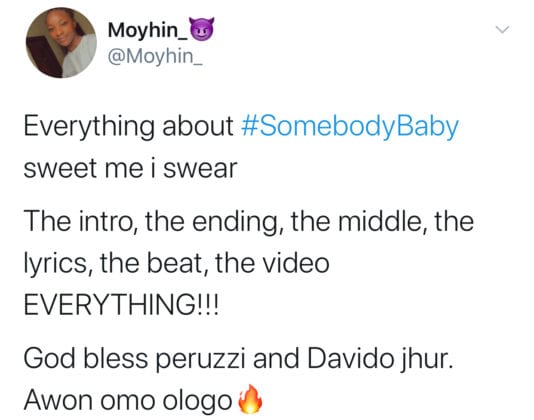Click the purple devil emoji beside Moyhin_
Screen dimensions: 534x420
(x=202, y=30)
